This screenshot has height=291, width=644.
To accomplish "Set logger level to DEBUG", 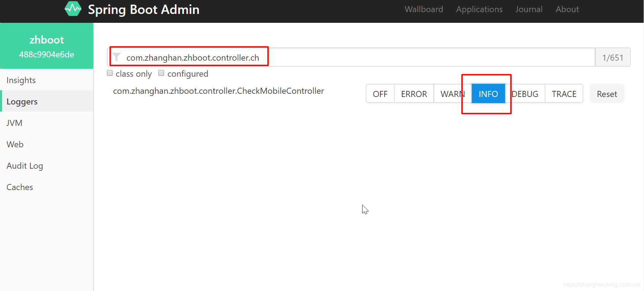I will [x=525, y=94].
